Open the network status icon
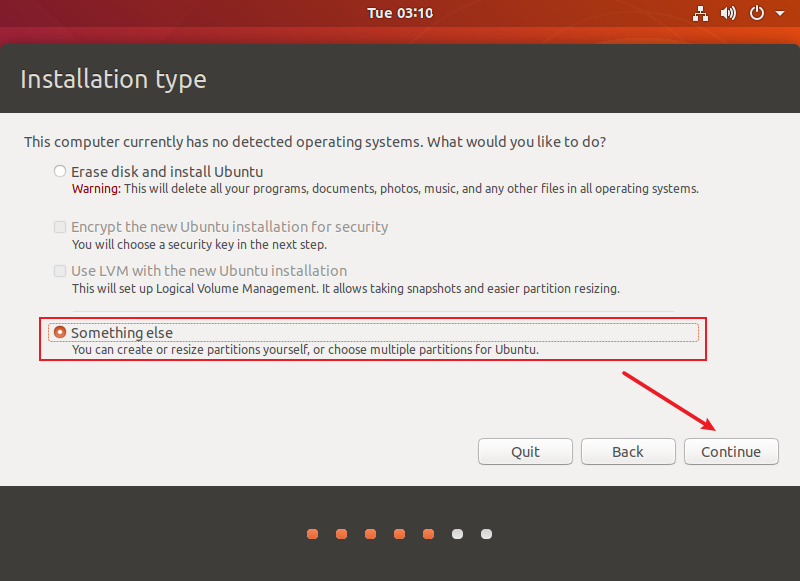The width and height of the screenshot is (800, 581). (x=701, y=13)
